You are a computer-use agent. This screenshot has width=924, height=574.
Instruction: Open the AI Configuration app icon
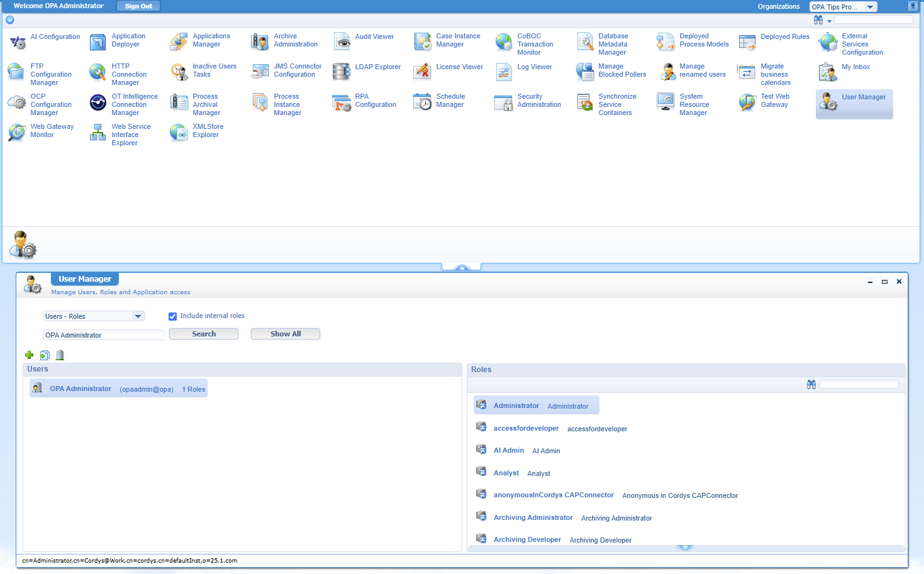pos(18,42)
